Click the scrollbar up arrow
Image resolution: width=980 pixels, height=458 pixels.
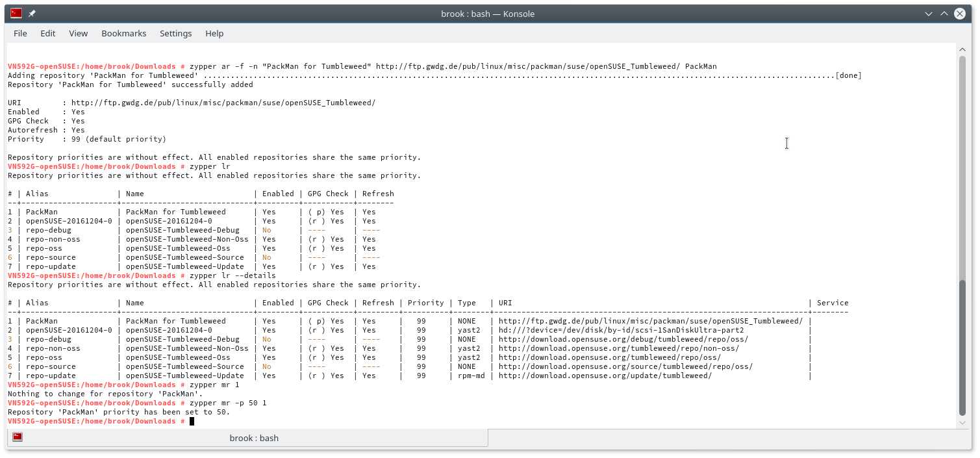point(962,49)
